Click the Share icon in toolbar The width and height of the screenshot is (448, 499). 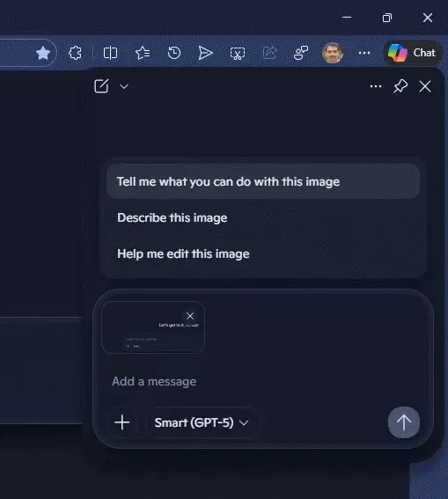tap(269, 53)
